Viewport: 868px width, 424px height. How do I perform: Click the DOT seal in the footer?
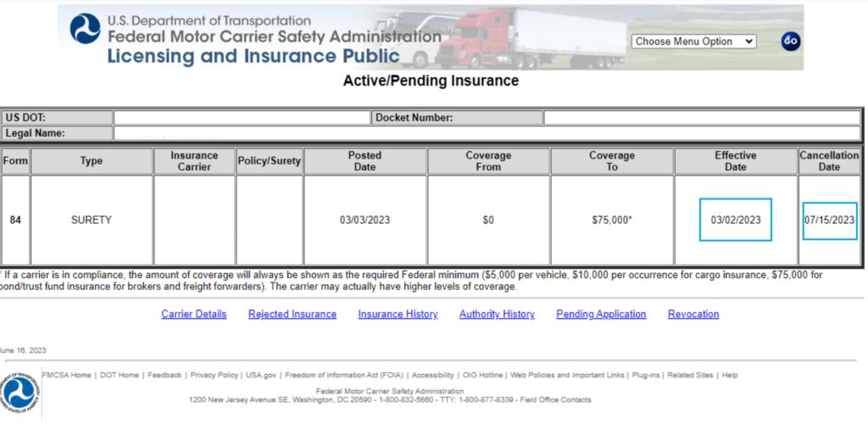click(19, 393)
